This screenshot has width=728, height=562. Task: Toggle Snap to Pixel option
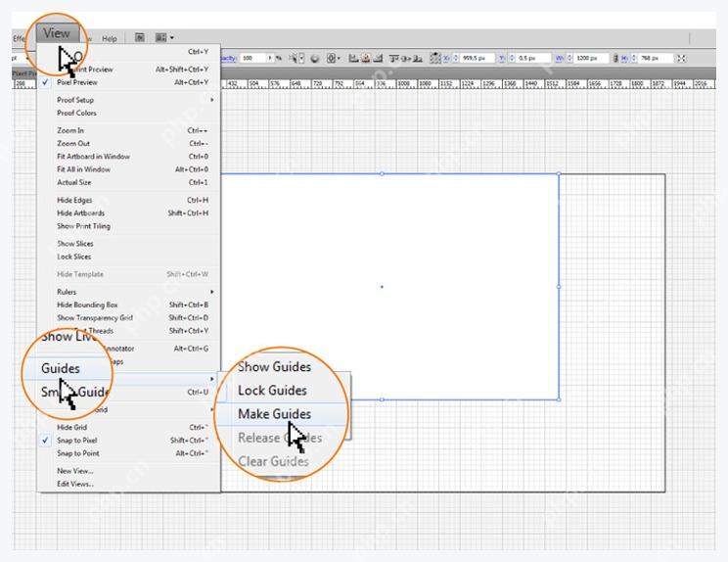(128, 441)
